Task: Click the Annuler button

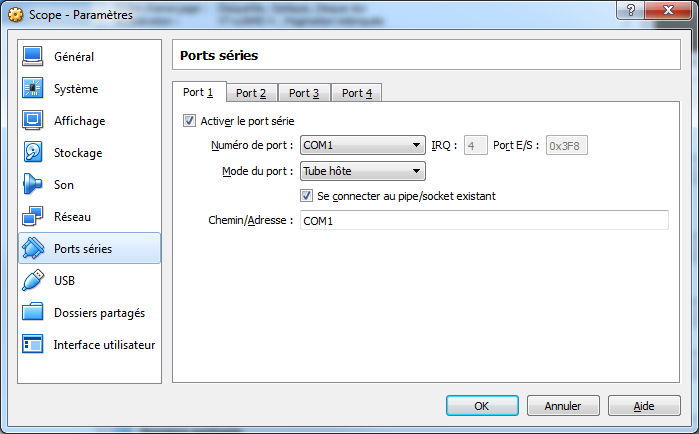Action: click(562, 406)
